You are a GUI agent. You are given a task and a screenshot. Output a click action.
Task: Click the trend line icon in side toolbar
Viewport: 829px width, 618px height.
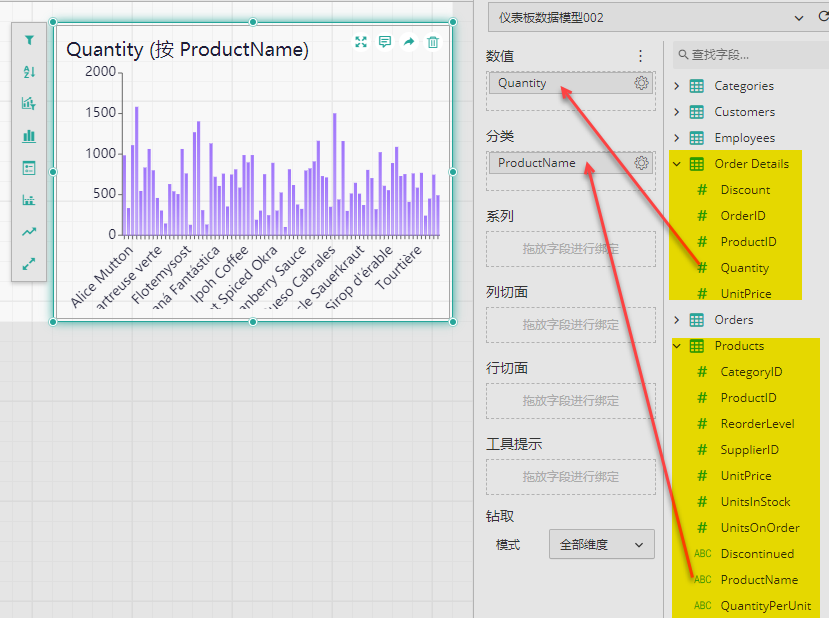click(29, 232)
